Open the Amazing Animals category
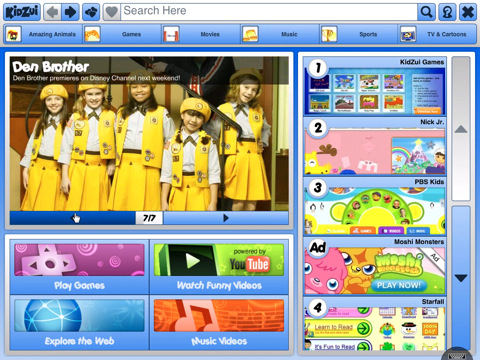Viewport: 480px width, 360px height. point(43,34)
